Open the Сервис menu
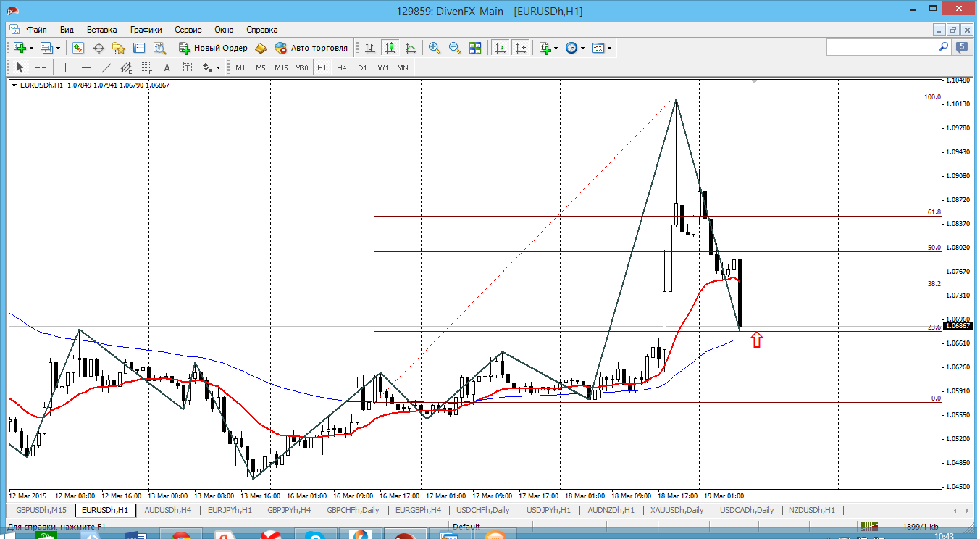 tap(188, 30)
